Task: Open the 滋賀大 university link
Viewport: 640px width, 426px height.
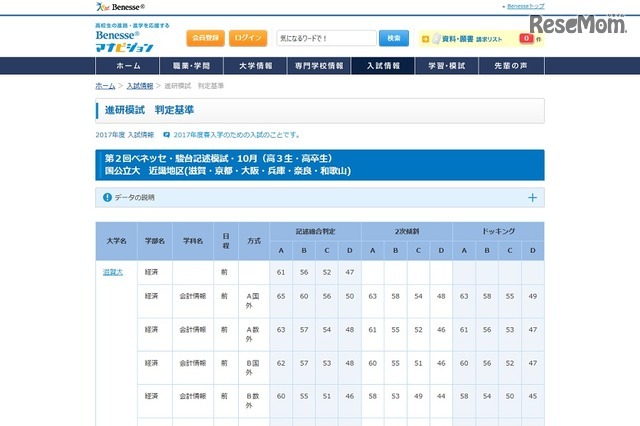Action: point(113,272)
